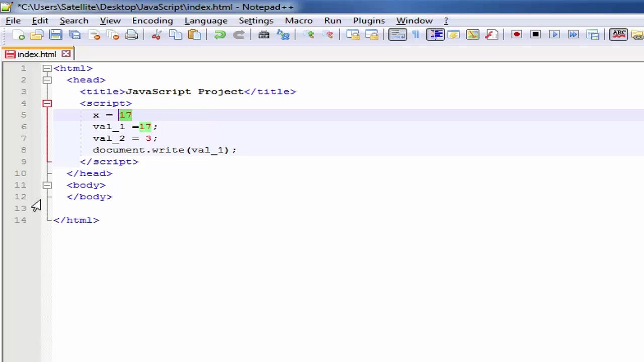The height and width of the screenshot is (362, 644).
Task: Toggle Show All Characters pilcrow icon
Action: tap(416, 35)
